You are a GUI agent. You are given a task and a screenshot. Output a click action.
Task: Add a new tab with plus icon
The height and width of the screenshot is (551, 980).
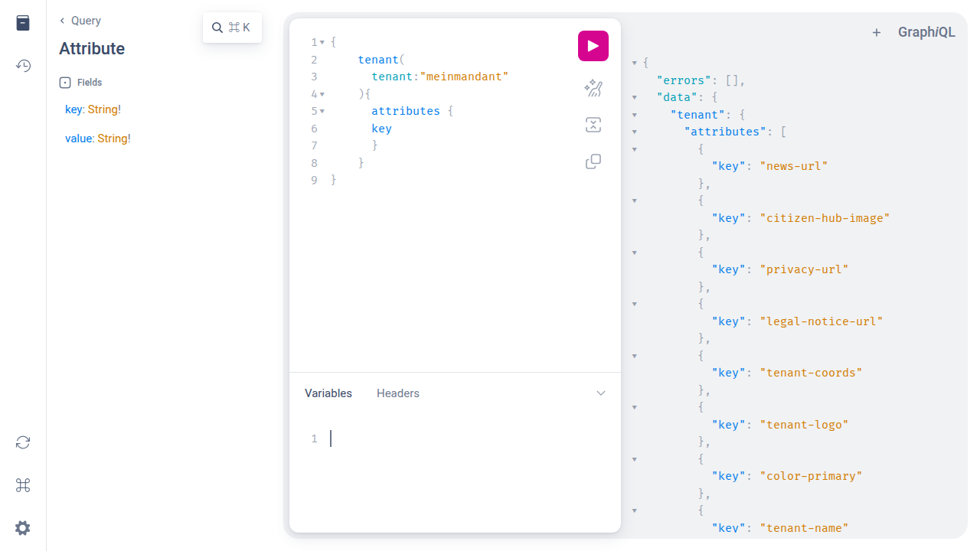(877, 32)
